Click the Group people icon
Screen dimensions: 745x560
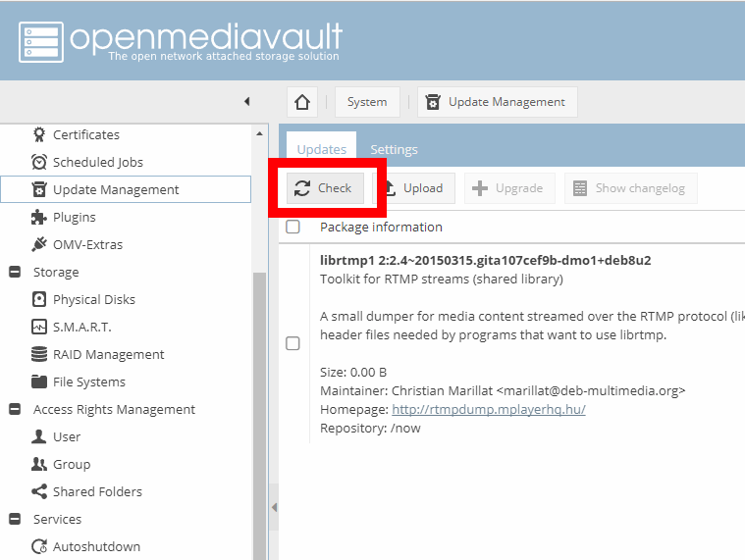(x=39, y=464)
